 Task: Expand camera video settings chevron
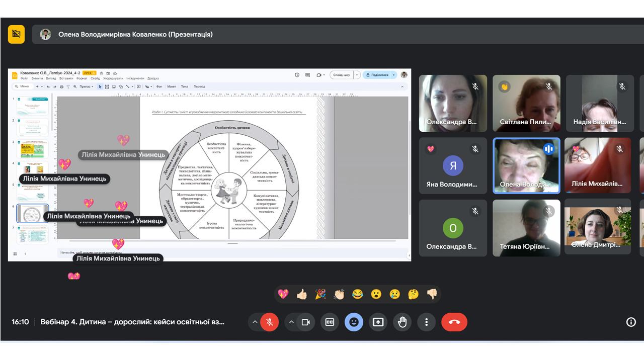pos(291,322)
